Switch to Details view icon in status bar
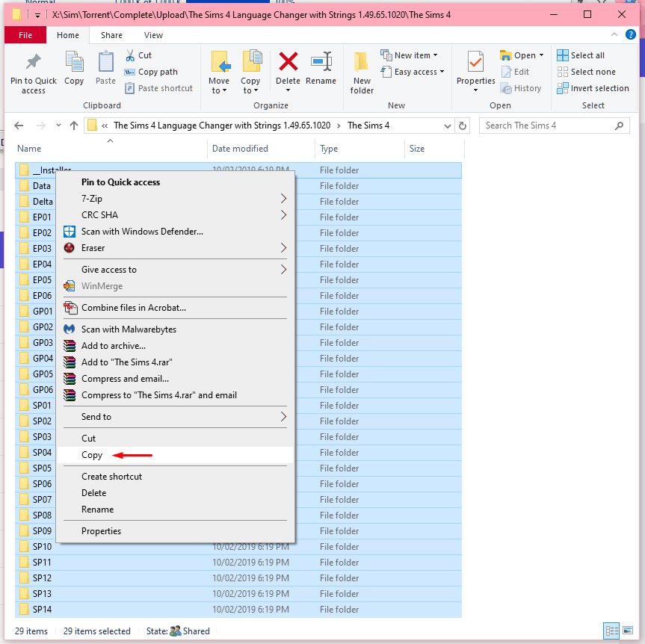Screen dimensions: 645x644 point(611,631)
